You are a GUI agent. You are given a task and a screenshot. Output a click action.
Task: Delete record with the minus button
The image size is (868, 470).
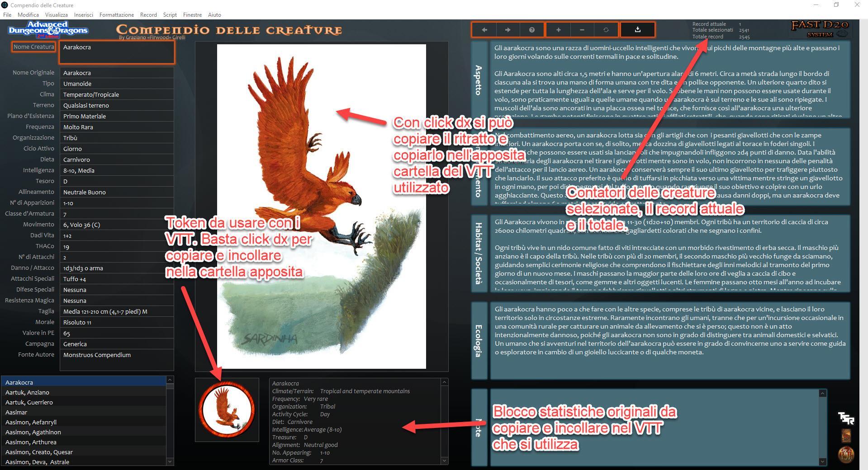click(x=582, y=30)
